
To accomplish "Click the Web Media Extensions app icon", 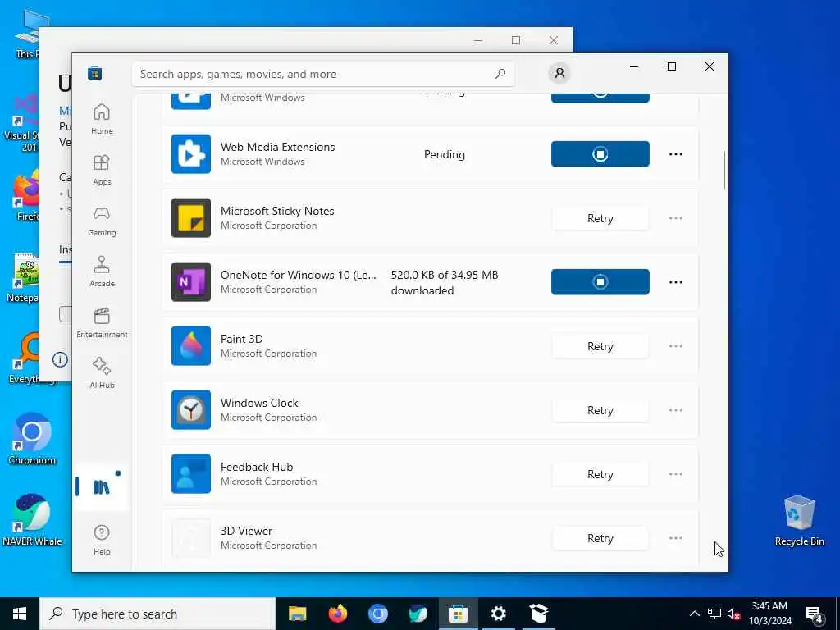I will 190,153.
